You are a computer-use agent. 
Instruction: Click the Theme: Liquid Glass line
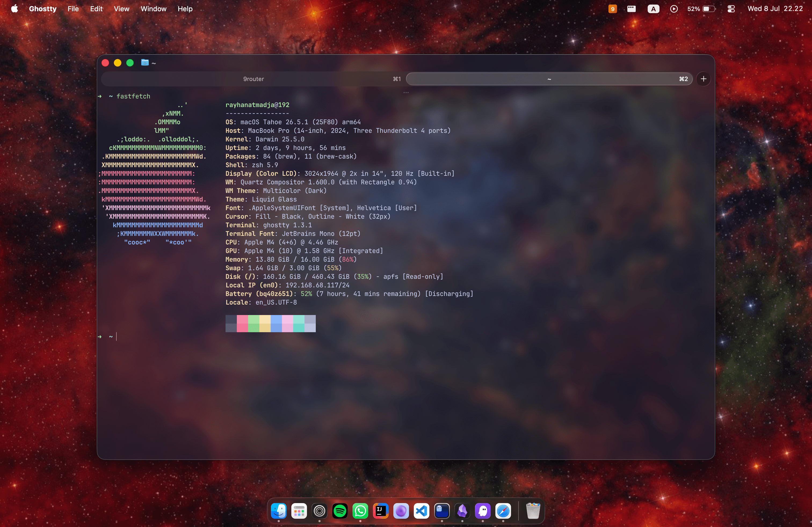pyautogui.click(x=261, y=199)
